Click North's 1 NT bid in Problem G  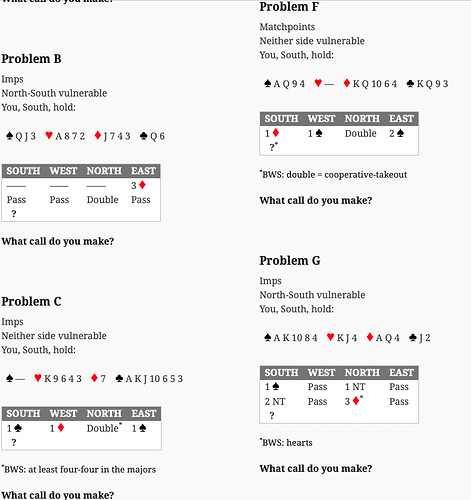point(355,387)
